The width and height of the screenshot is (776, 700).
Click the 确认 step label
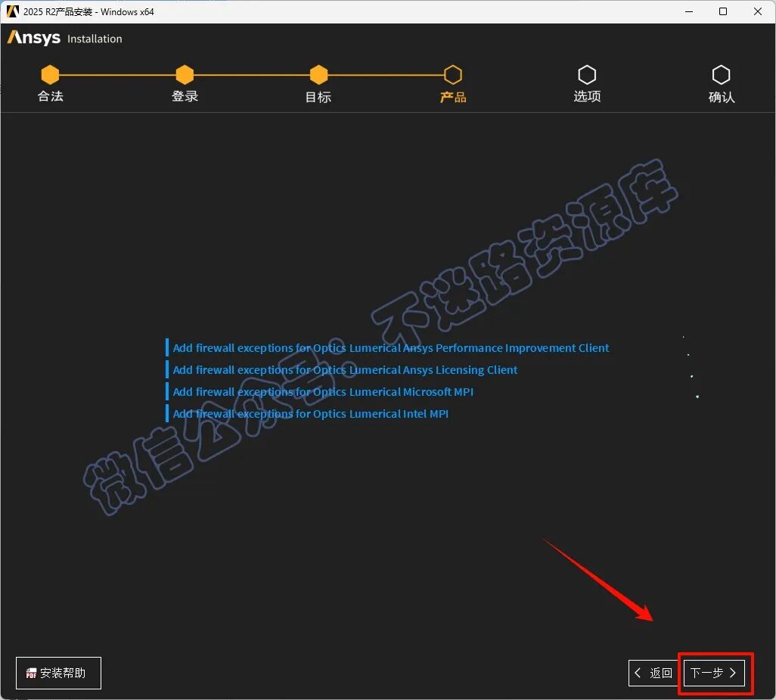pos(722,97)
